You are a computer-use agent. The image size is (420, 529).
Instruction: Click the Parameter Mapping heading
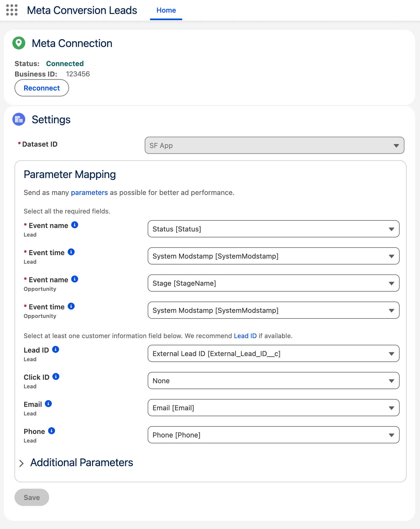coord(70,174)
